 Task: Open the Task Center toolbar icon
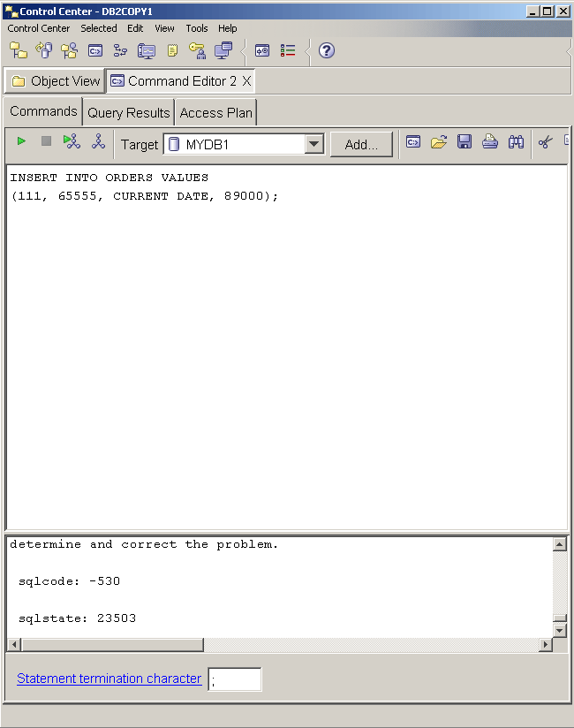[120, 50]
